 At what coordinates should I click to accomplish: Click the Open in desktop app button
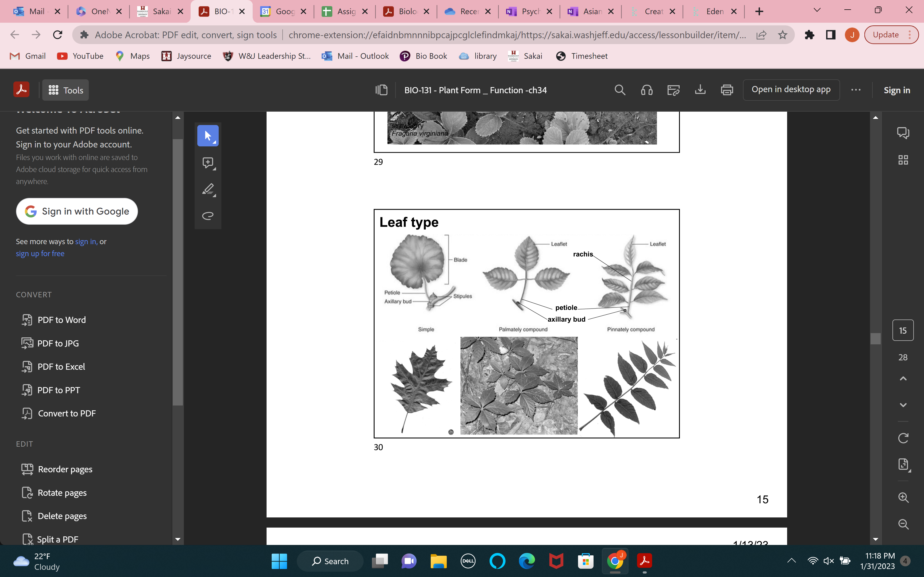click(x=791, y=90)
